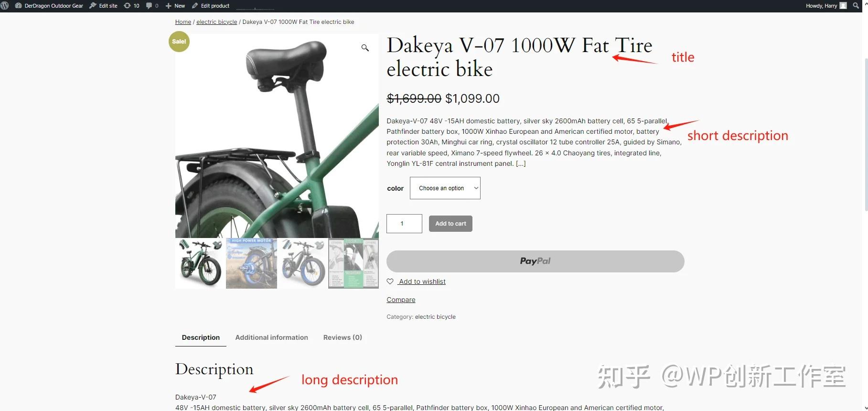Click the admin bar search icon
The image size is (868, 411).
pos(856,6)
